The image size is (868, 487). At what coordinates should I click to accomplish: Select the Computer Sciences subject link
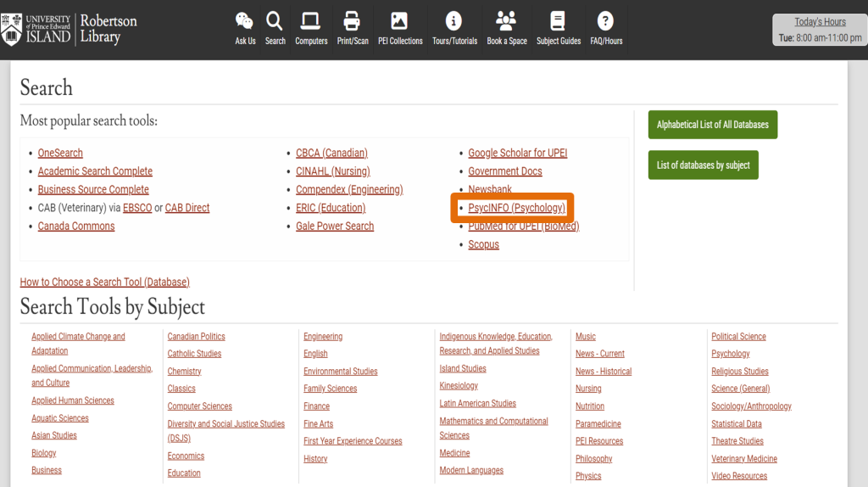[x=199, y=406]
